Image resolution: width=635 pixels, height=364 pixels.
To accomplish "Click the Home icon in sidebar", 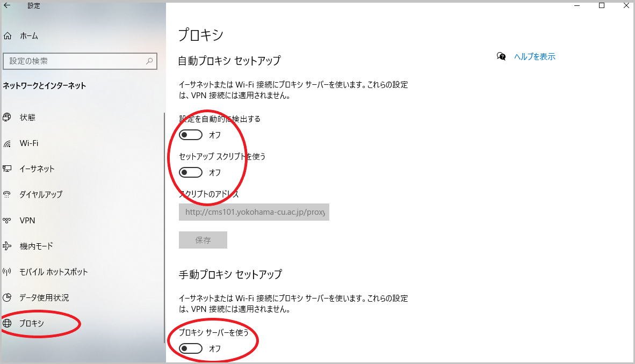I will [x=8, y=36].
